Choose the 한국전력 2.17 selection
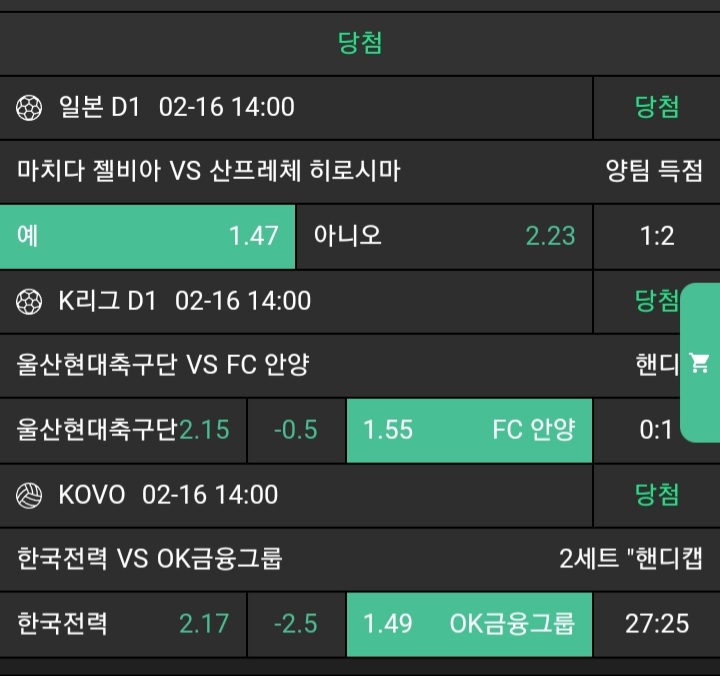Image resolution: width=720 pixels, height=676 pixels. pos(123,624)
